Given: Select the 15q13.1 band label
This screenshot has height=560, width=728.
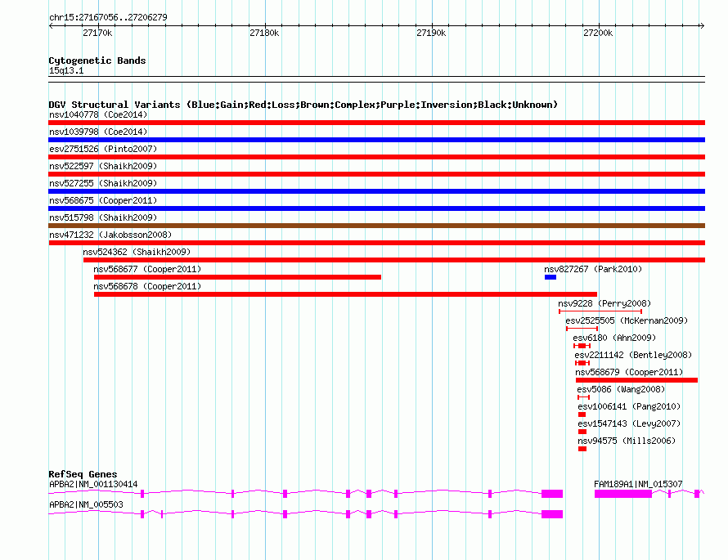Looking at the screenshot, I should pos(66,70).
